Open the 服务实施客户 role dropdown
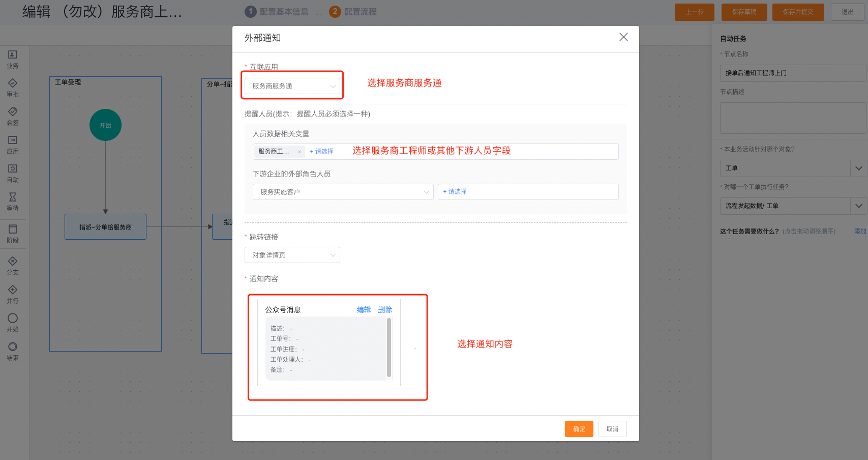Image resolution: width=868 pixels, height=460 pixels. pyautogui.click(x=343, y=192)
